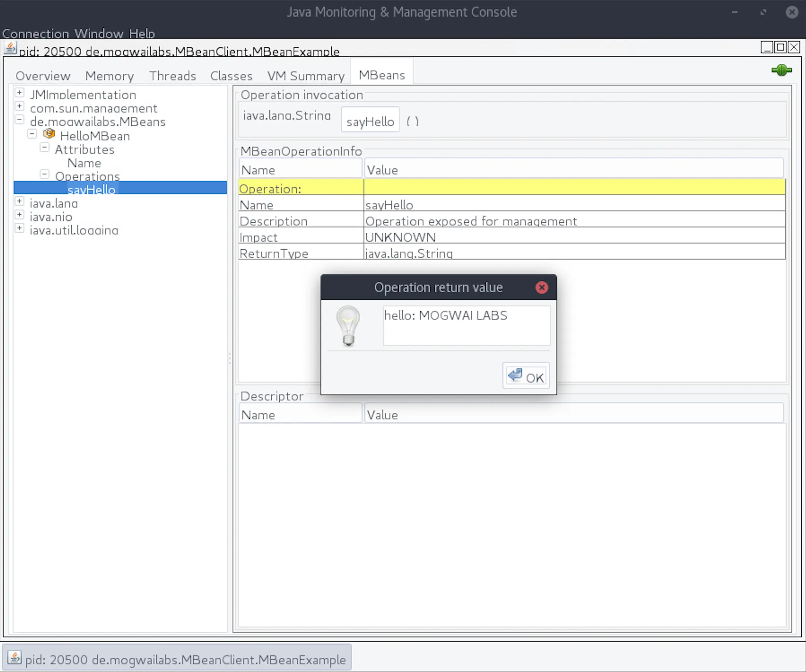Image resolution: width=806 pixels, height=672 pixels.
Task: Click the ReturnType java.lang.String value cell
Action: (x=574, y=252)
